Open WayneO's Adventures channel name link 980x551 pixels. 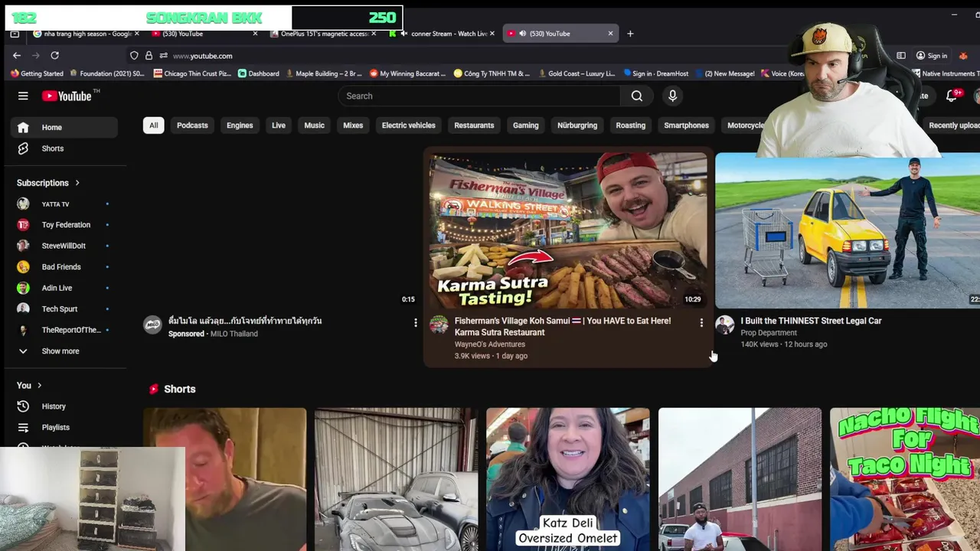coord(490,344)
